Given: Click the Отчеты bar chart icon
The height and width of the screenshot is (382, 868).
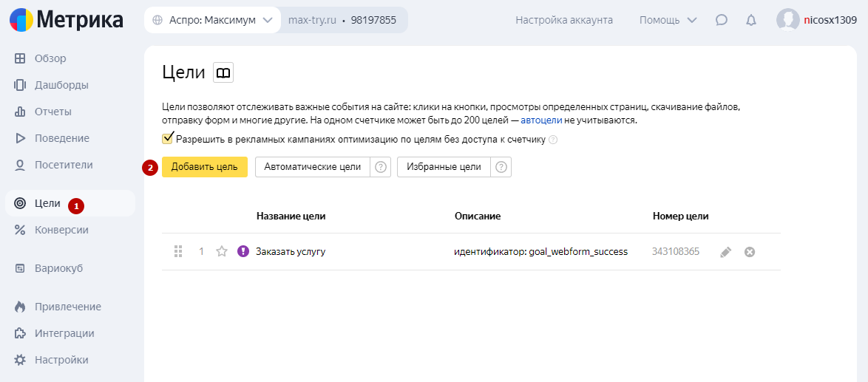Looking at the screenshot, I should pyautogui.click(x=20, y=112).
